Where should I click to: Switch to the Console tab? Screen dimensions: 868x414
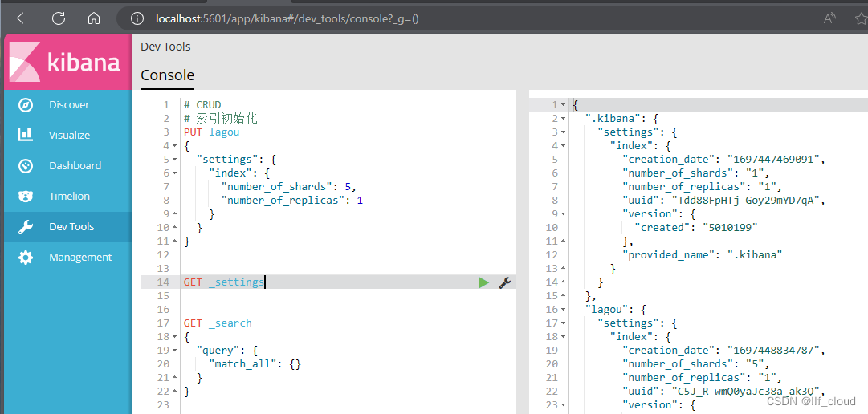pyautogui.click(x=167, y=75)
